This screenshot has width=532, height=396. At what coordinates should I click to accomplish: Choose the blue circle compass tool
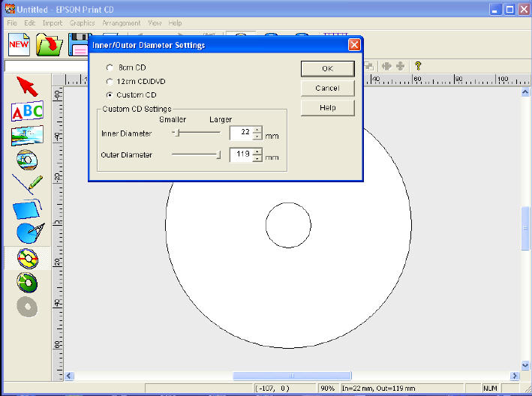pos(30,233)
